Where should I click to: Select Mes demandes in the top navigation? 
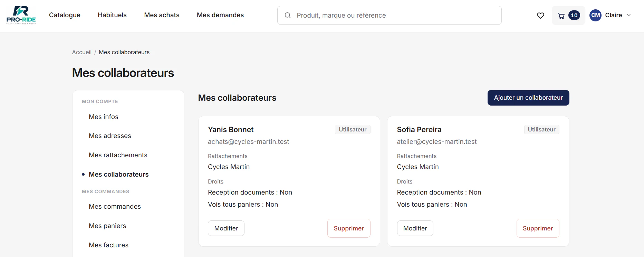click(220, 15)
